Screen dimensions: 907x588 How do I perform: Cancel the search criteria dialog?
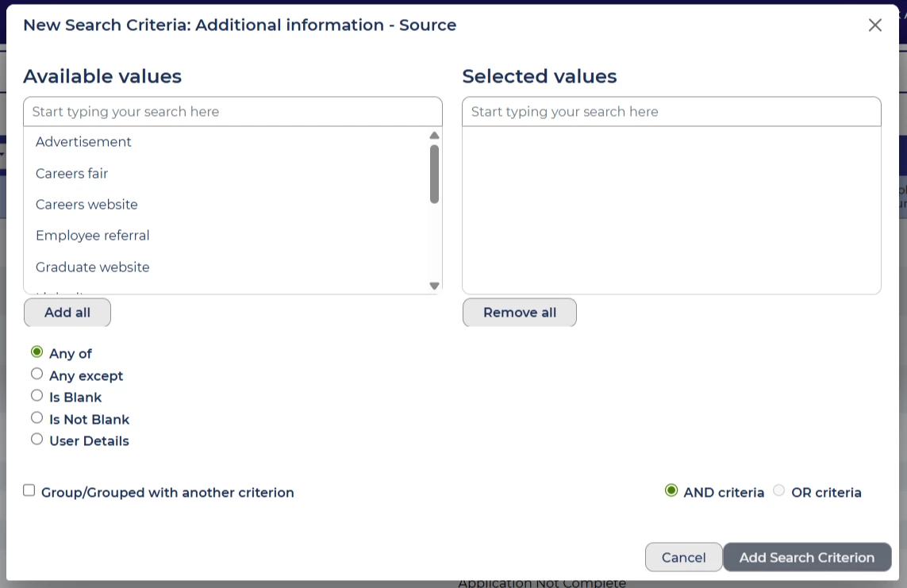tap(683, 557)
